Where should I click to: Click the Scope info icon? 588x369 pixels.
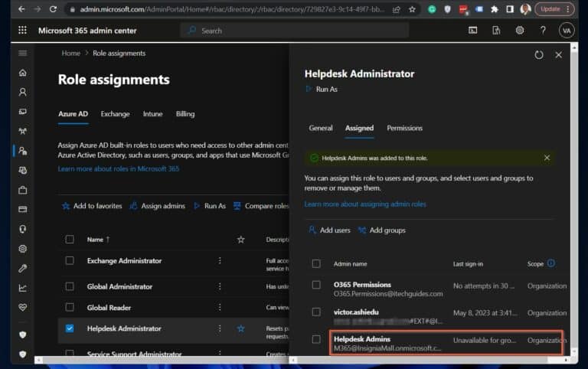(x=551, y=263)
